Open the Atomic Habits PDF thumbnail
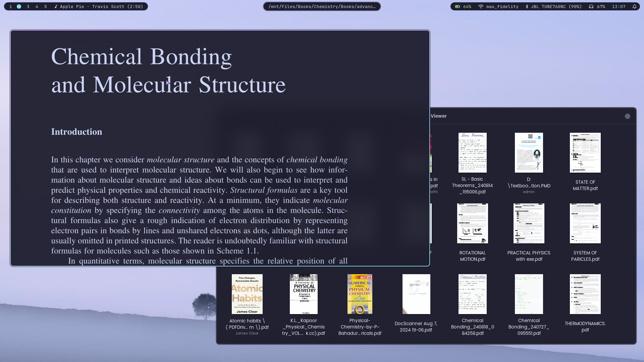This screenshot has width=644, height=362. click(x=247, y=294)
